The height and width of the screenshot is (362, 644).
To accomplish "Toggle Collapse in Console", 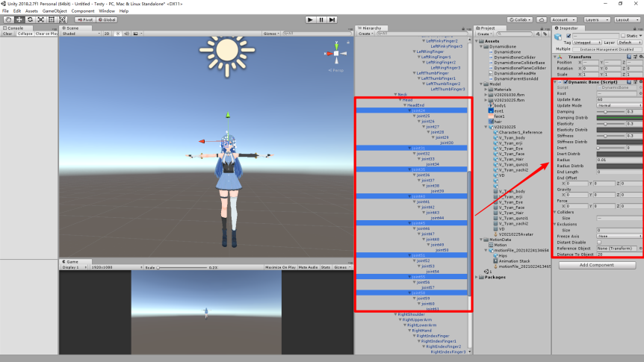I will pos(25,34).
